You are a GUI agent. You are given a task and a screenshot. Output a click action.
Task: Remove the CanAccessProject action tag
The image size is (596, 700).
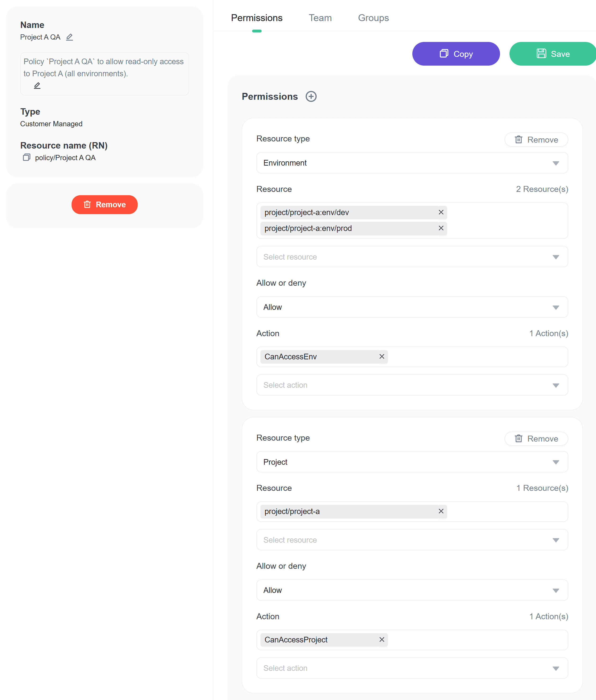click(x=382, y=640)
